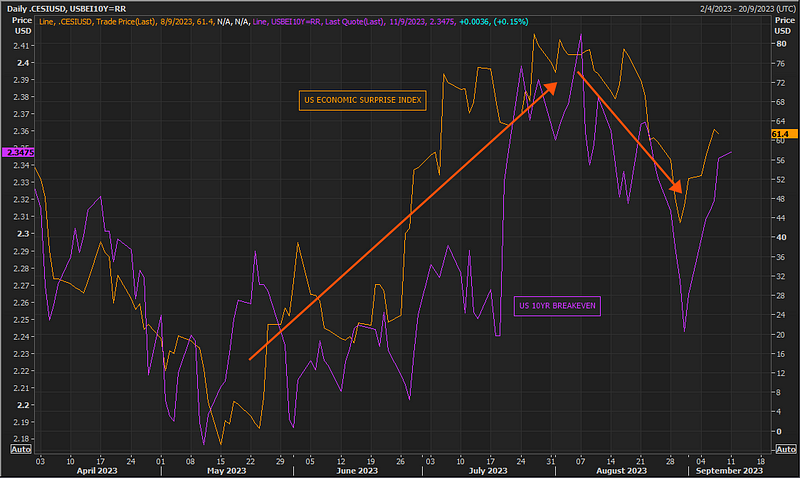Screen dimensions: 800x478
Task: Click the 'Price USD' header on right axis
Action: pos(784,26)
